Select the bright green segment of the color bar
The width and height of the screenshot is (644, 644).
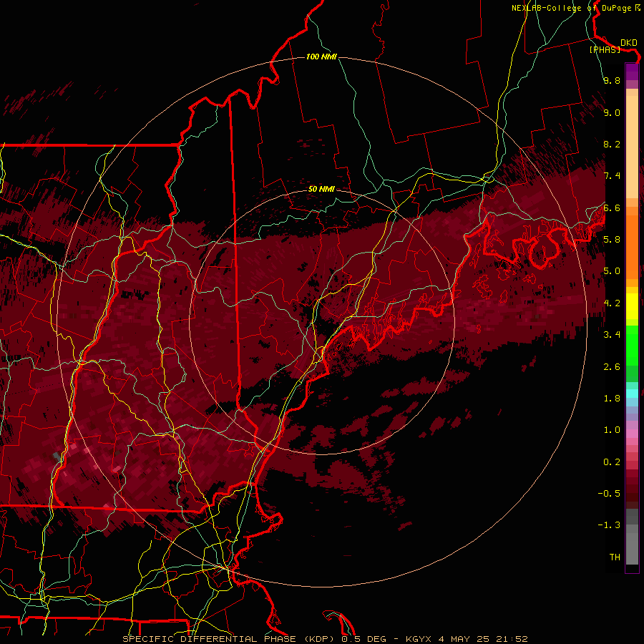coord(632,346)
